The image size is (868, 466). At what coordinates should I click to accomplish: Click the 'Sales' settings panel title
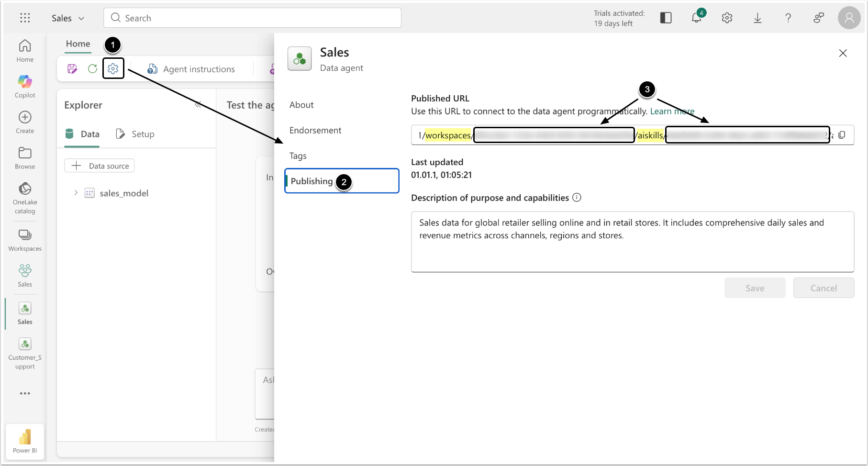point(334,52)
